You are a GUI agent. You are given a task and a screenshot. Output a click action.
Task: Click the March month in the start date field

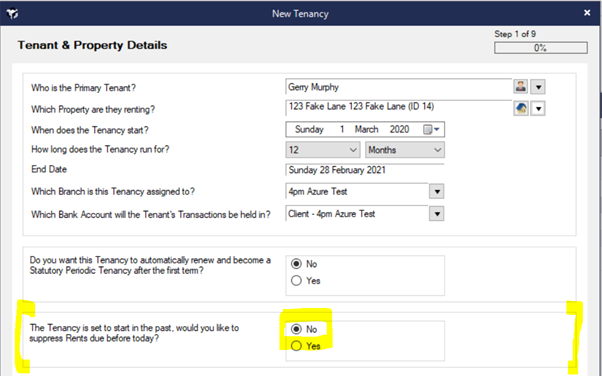pyautogui.click(x=366, y=129)
